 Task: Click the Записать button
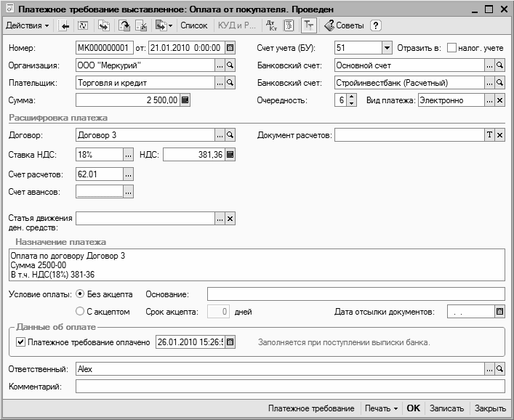click(x=447, y=408)
